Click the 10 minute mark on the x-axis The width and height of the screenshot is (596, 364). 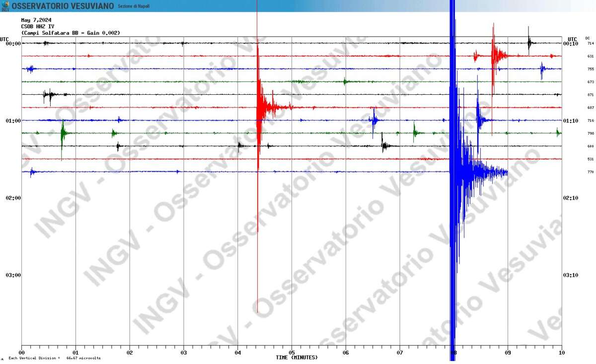(561, 353)
